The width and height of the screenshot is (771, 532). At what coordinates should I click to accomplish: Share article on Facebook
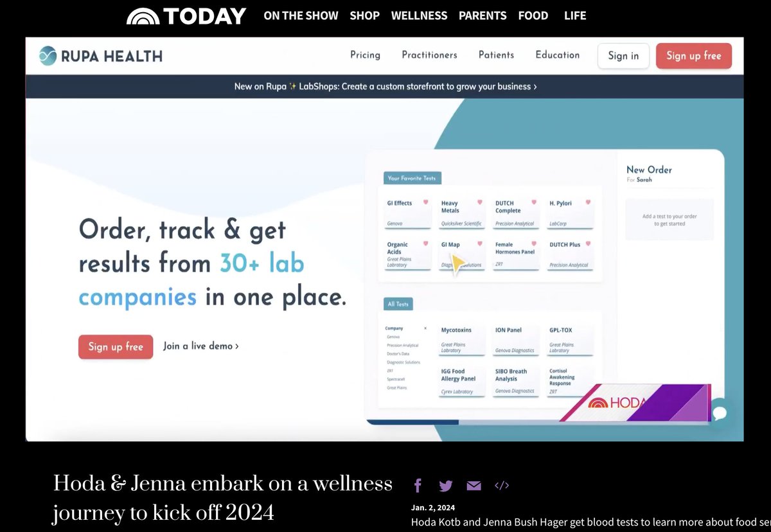(x=418, y=486)
